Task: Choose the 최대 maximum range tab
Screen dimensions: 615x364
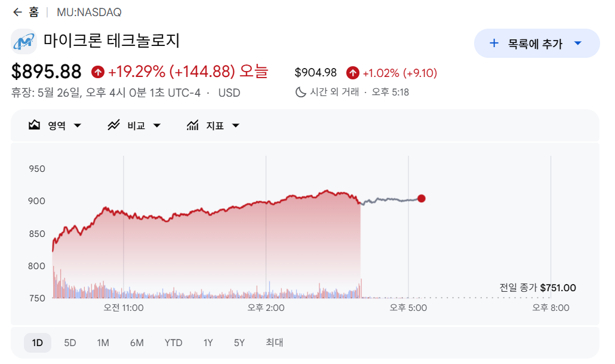Action: point(274,343)
